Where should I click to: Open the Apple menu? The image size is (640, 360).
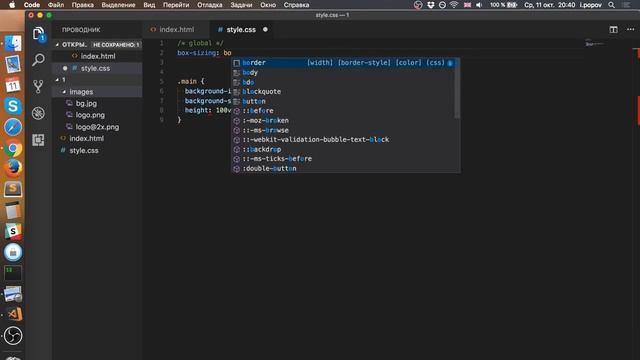tap(12, 5)
